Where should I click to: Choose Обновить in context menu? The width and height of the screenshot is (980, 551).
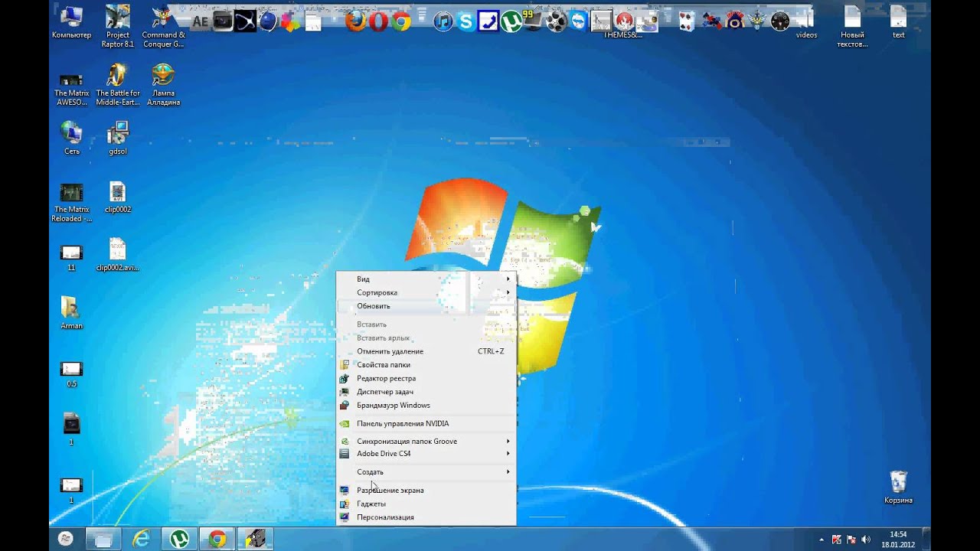[x=426, y=306]
